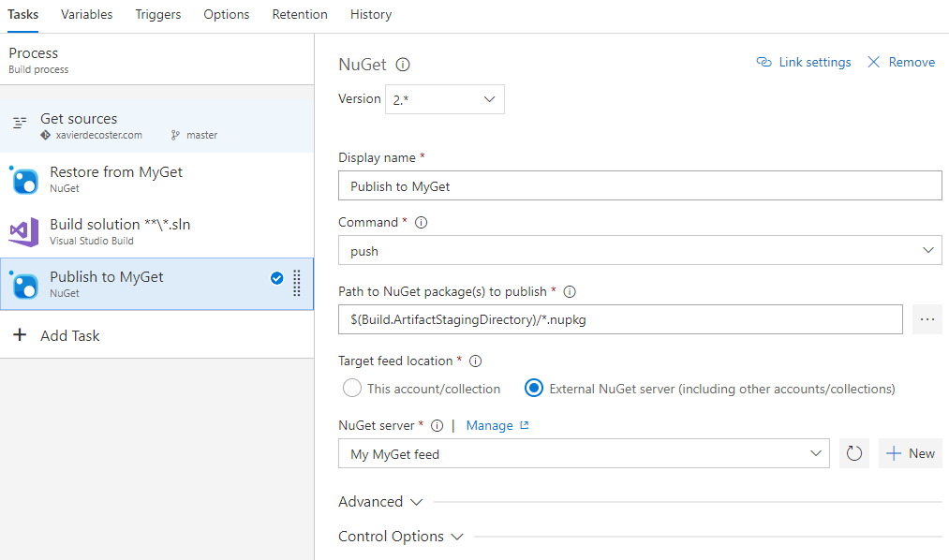Refresh the NuGet server list
The image size is (949, 560).
(x=854, y=453)
